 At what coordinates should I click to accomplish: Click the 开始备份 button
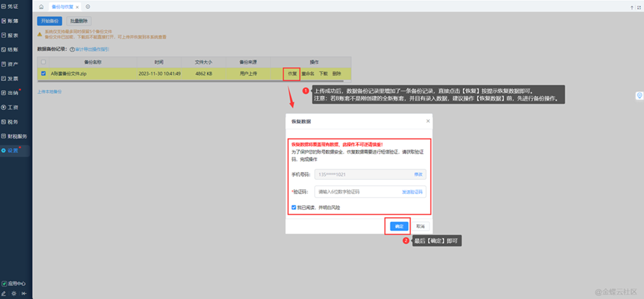[49, 21]
